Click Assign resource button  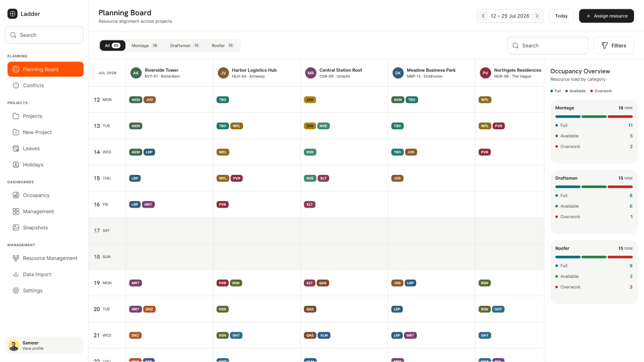click(606, 16)
